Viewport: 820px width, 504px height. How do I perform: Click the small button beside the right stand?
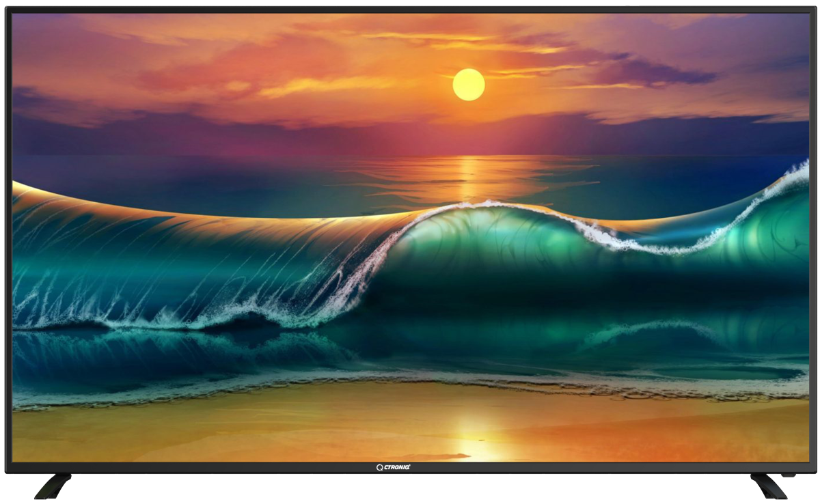tap(788, 474)
